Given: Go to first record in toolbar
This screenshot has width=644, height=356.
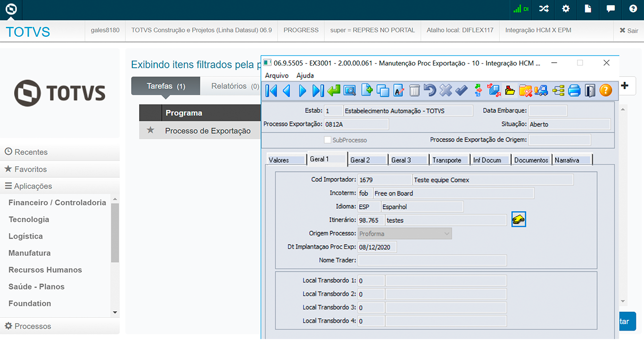Looking at the screenshot, I should 271,90.
